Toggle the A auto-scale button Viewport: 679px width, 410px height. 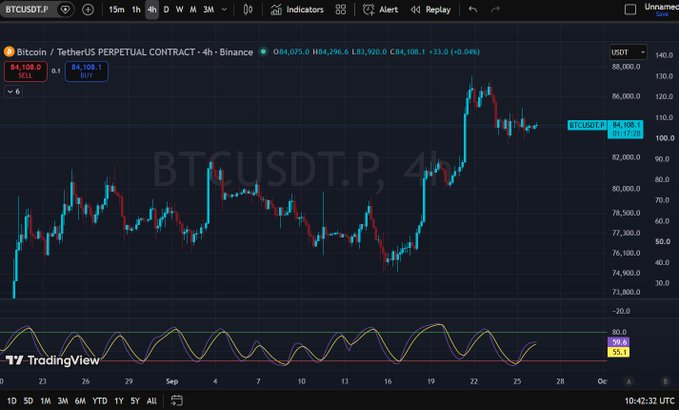(629, 381)
